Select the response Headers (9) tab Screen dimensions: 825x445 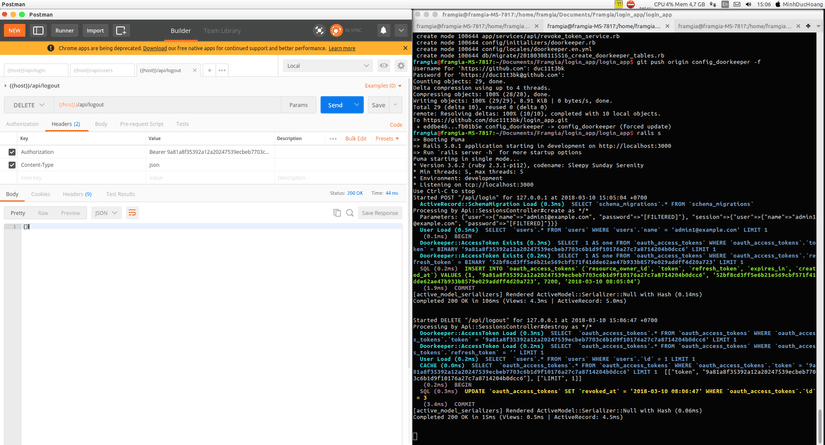coord(77,194)
